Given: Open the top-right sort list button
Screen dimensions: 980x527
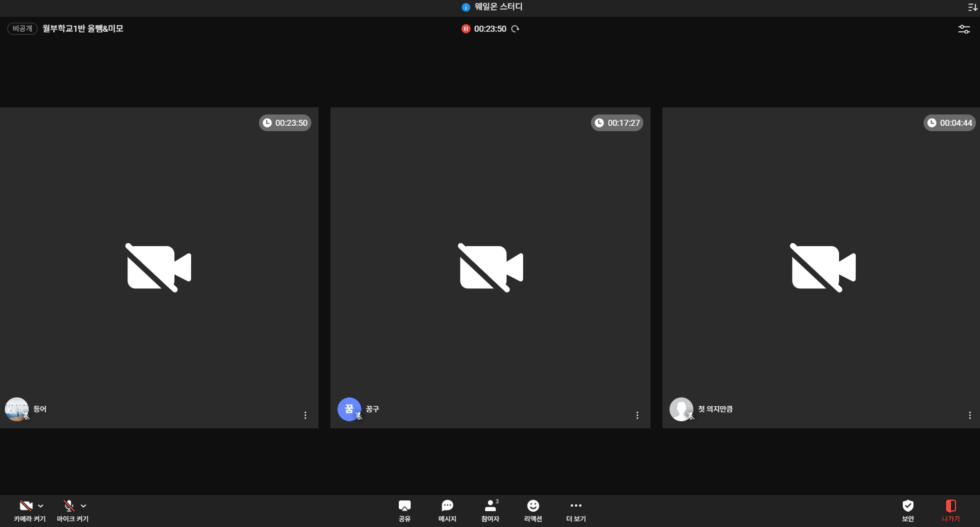Looking at the screenshot, I should tap(972, 7).
